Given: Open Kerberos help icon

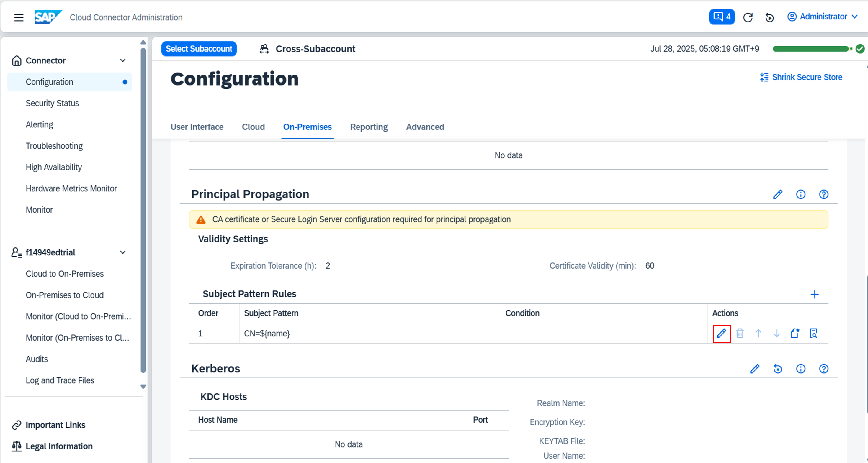Looking at the screenshot, I should click(823, 369).
